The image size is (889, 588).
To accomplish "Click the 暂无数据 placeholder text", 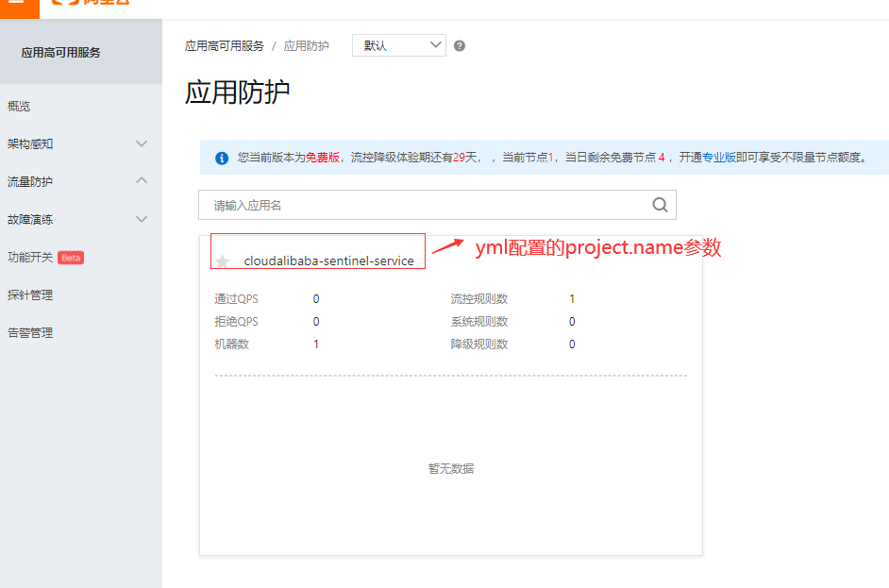I will coord(451,468).
